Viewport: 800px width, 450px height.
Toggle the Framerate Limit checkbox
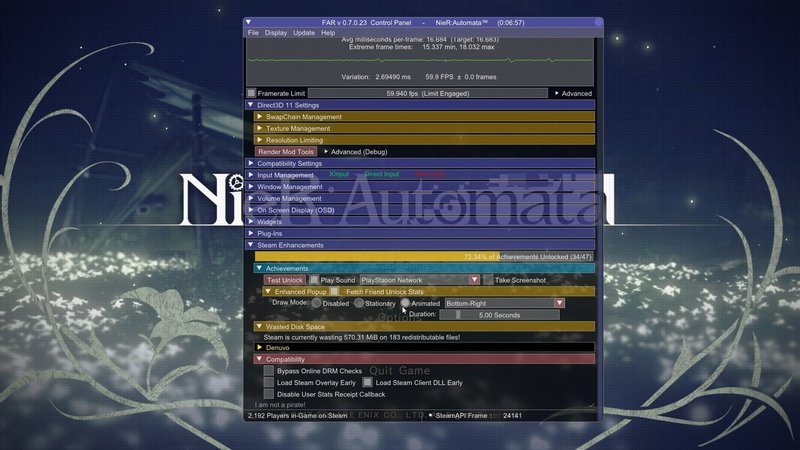(x=252, y=93)
